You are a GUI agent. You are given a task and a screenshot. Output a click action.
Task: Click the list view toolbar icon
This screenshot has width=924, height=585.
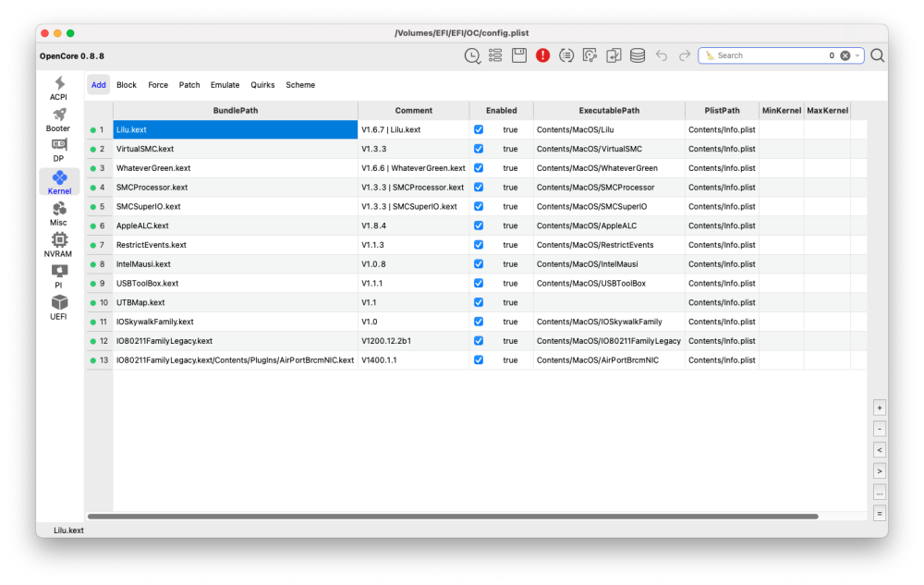point(495,55)
